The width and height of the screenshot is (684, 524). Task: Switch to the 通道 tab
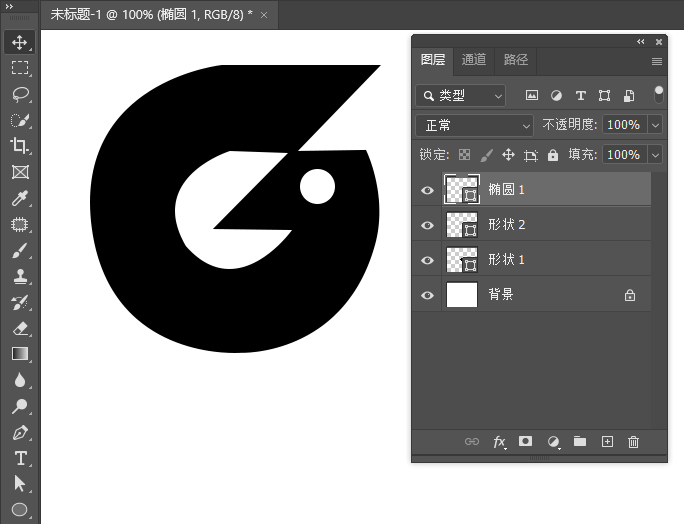(x=474, y=60)
